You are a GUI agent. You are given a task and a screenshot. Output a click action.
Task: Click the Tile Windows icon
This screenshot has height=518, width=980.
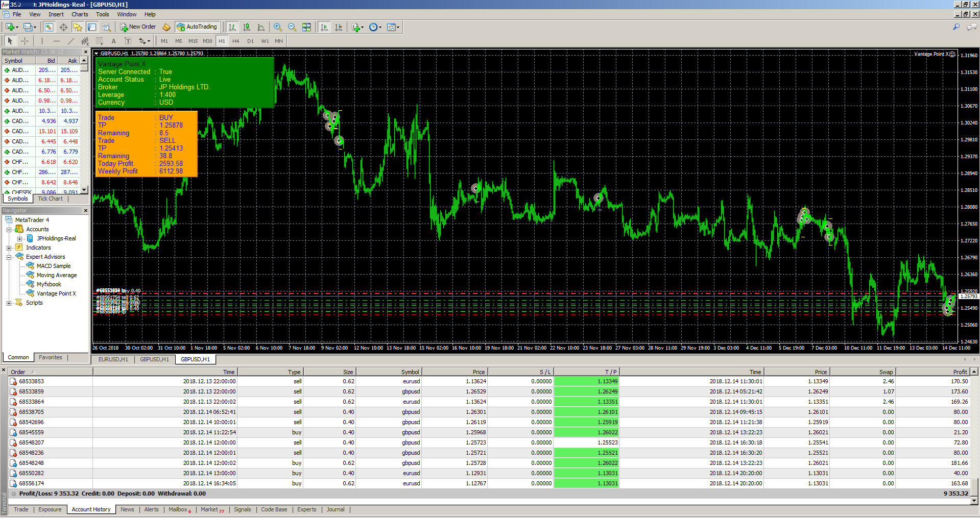[x=306, y=27]
